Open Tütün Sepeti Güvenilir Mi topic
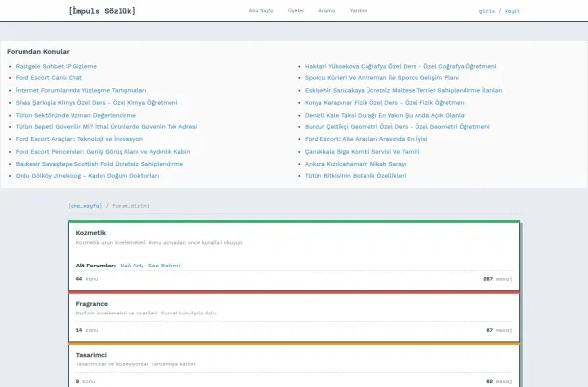588x387 pixels. 106,127
